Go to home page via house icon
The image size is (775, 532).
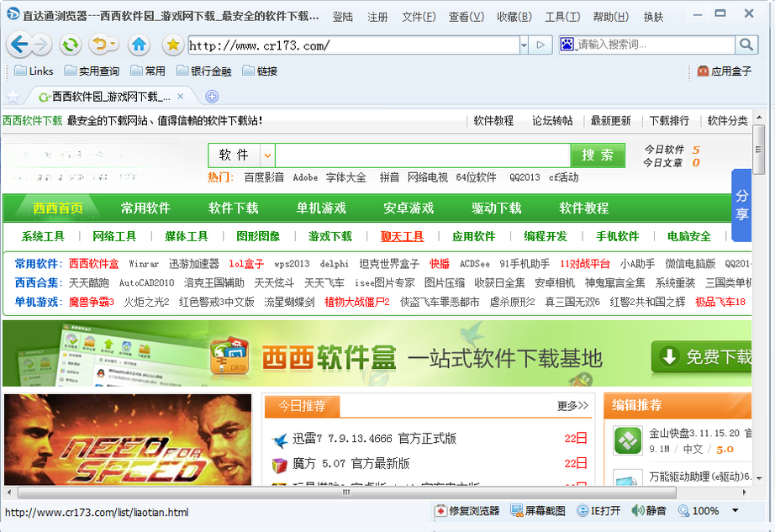(x=139, y=45)
